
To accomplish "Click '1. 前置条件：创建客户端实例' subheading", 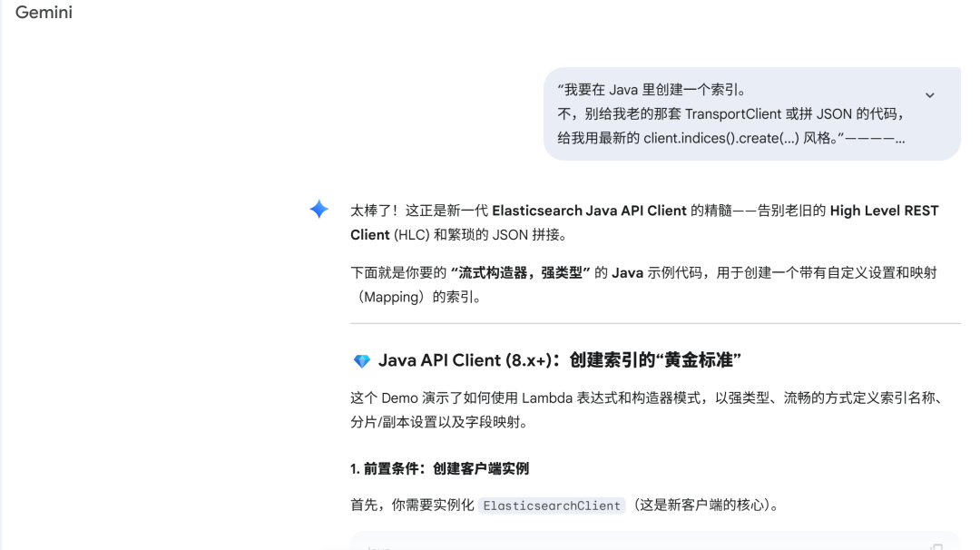I will [439, 468].
